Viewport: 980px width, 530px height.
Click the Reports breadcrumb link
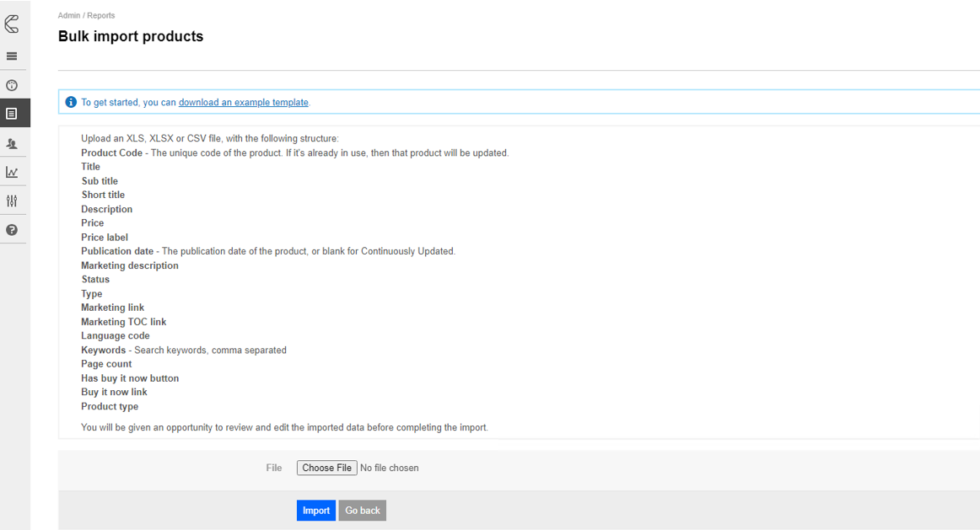coord(100,15)
